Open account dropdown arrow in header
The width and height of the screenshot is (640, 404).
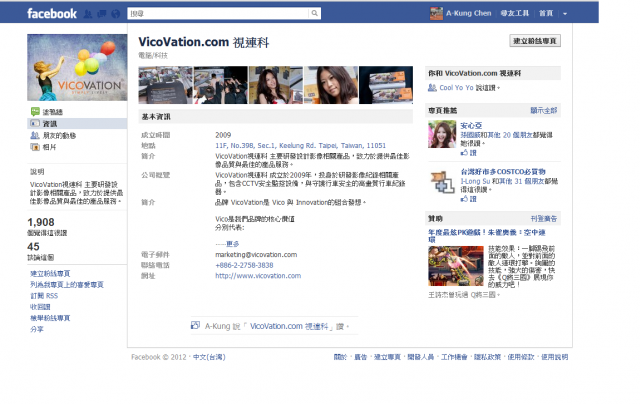coord(565,13)
